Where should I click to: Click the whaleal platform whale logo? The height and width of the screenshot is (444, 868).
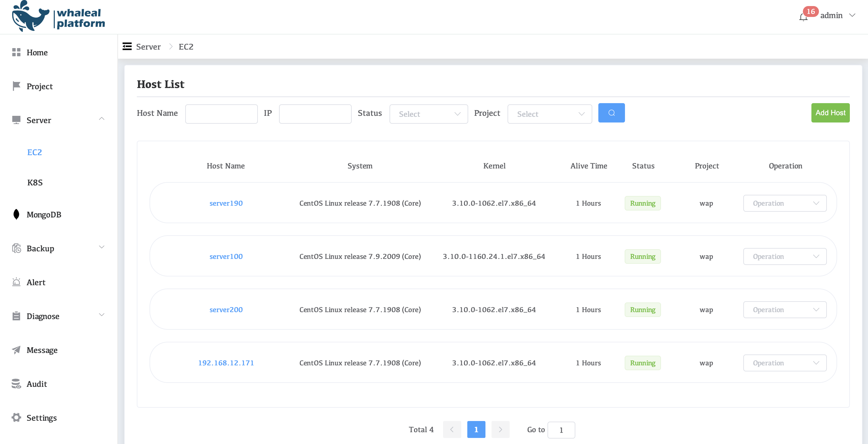[30, 17]
